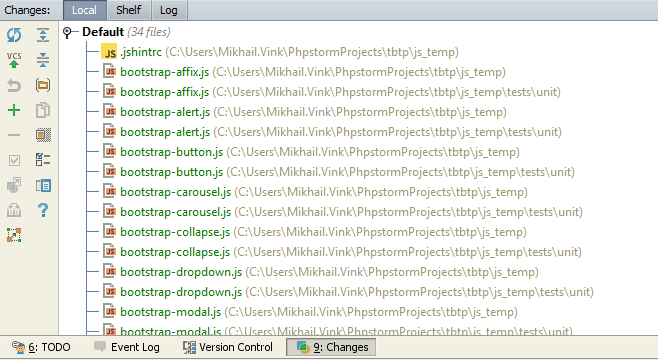The height and width of the screenshot is (360, 658).
Task: Switch to the Log tab
Action: pos(169,10)
